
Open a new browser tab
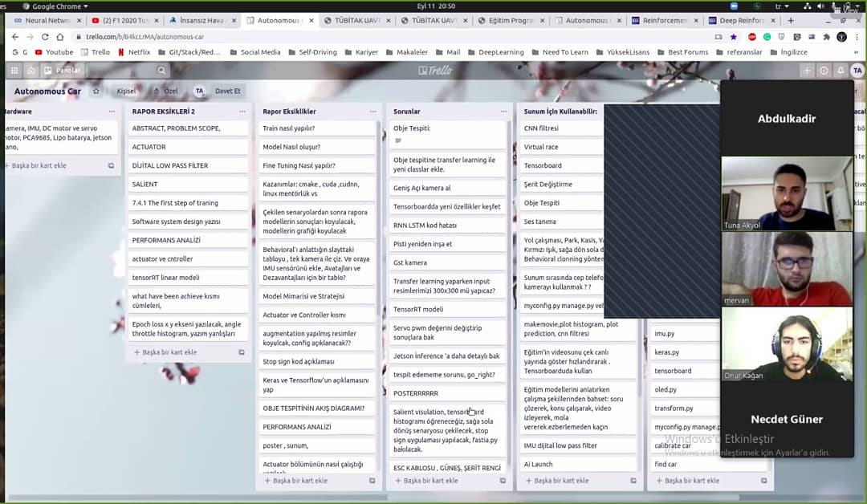tap(791, 20)
